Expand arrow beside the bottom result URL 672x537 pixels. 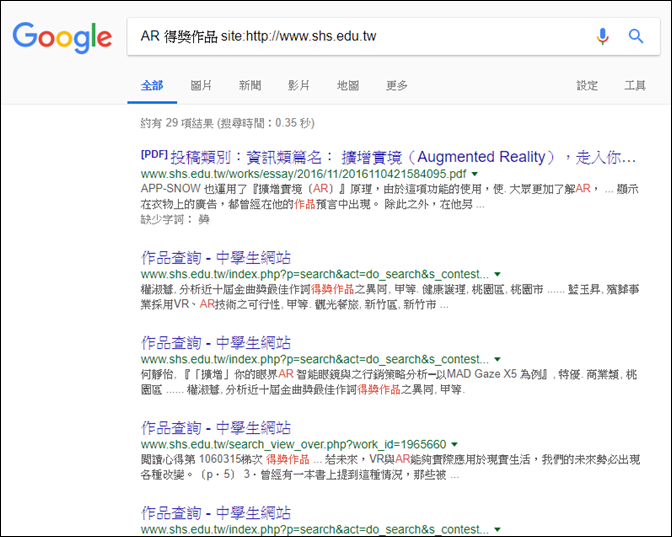pos(497,529)
